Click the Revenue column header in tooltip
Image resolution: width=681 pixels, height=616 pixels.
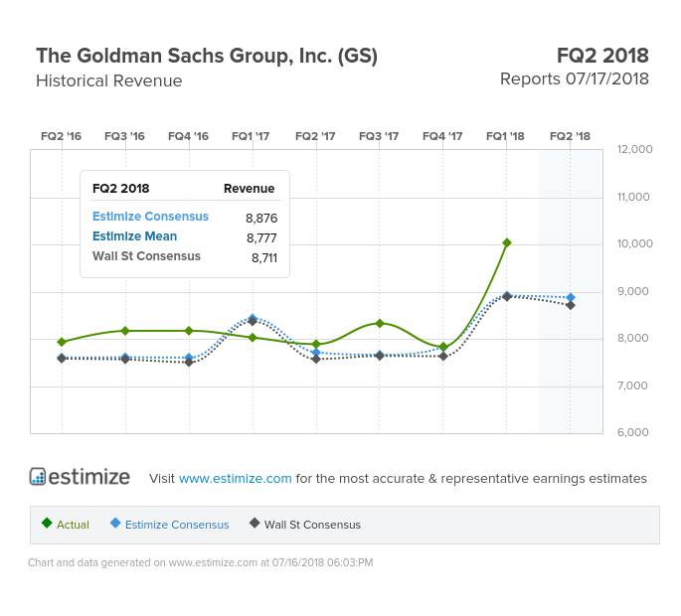pyautogui.click(x=249, y=189)
